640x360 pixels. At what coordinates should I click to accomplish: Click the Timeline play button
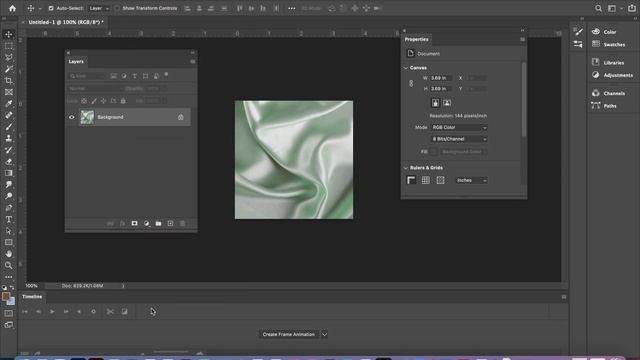52,311
